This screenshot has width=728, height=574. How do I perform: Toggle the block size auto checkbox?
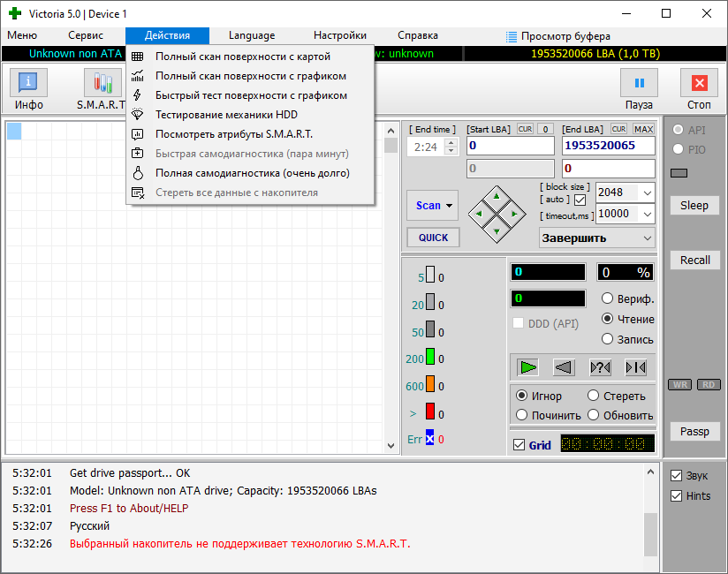[580, 200]
